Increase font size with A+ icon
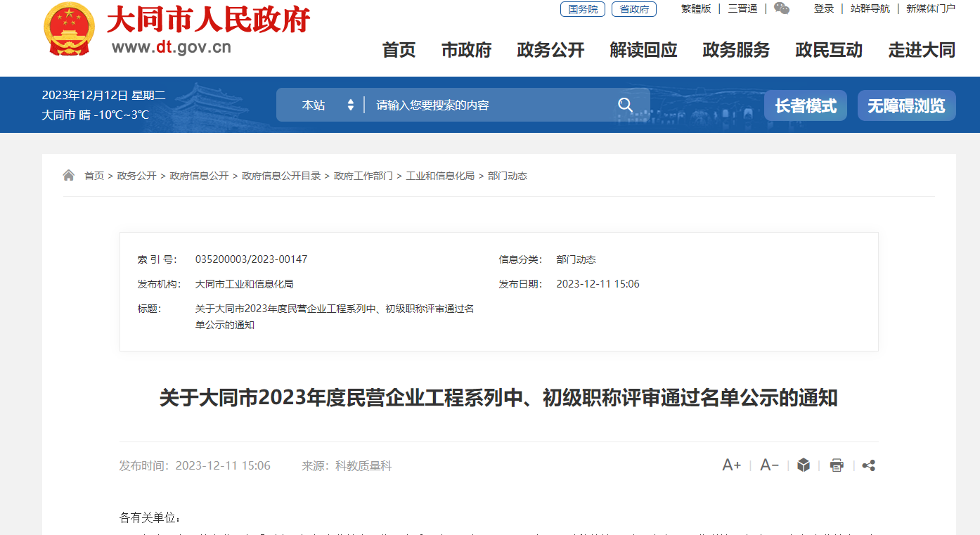Screen dimensions: 980x535 731,465
